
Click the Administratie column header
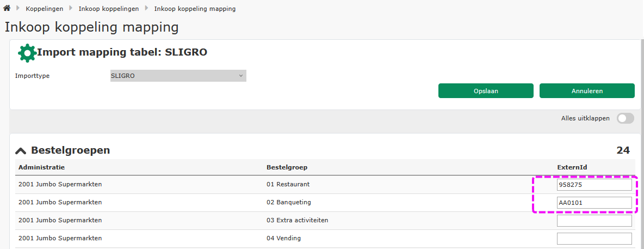pos(41,167)
